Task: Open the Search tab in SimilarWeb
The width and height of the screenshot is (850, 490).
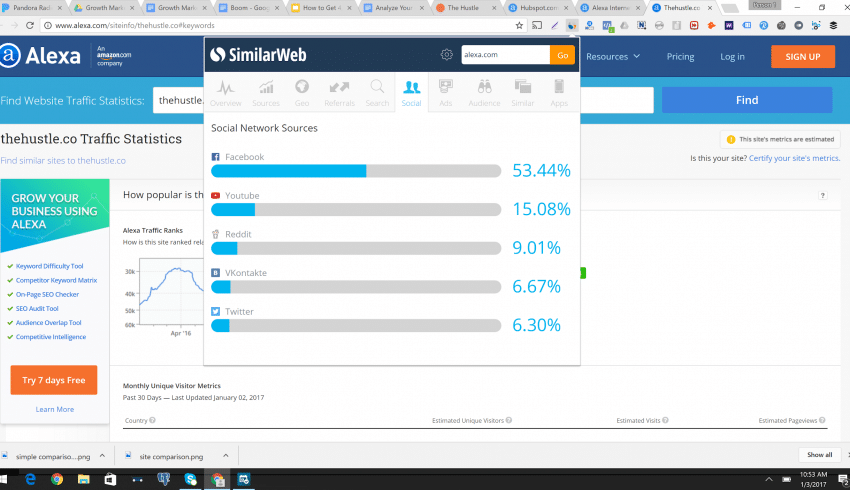Action: click(377, 93)
